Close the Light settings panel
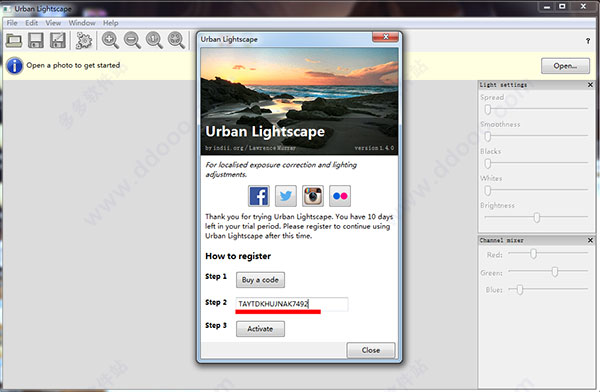 click(x=590, y=85)
